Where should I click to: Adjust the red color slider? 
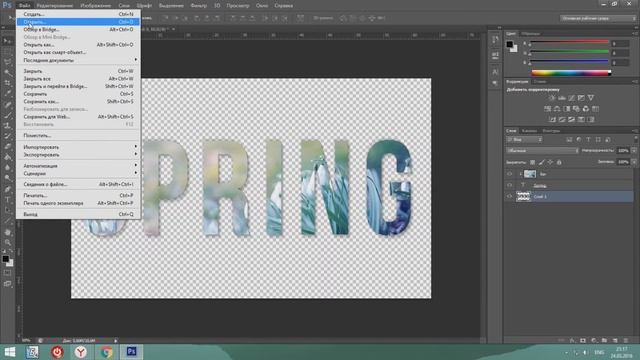tap(569, 42)
